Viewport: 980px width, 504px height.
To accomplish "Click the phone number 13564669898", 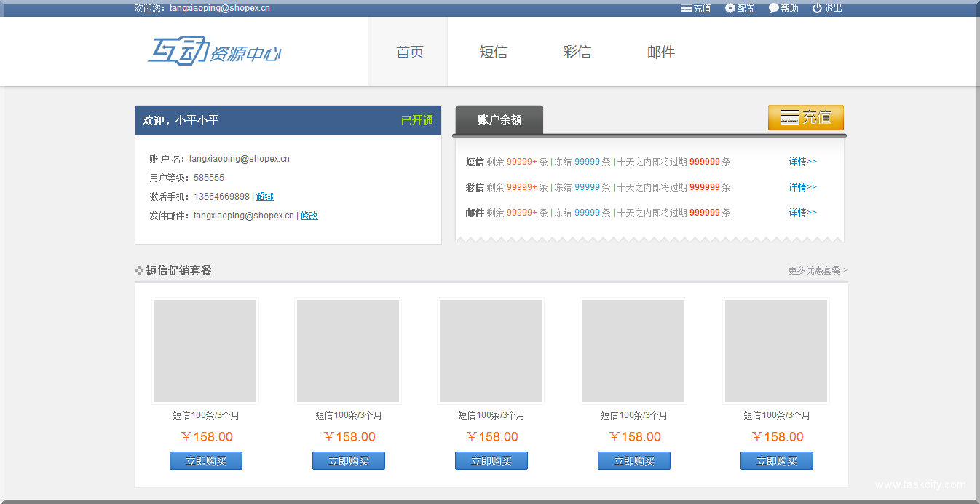I will coord(221,197).
